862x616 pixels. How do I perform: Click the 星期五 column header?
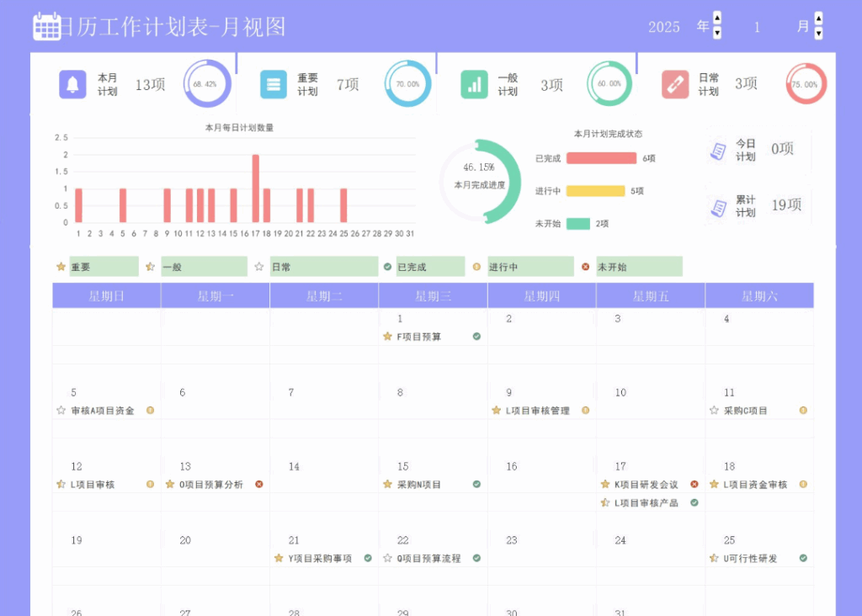651,295
